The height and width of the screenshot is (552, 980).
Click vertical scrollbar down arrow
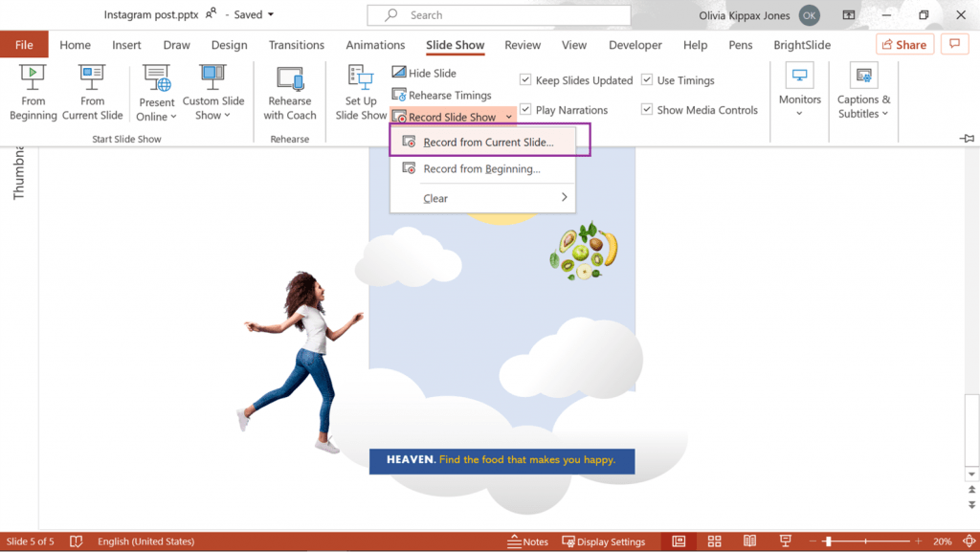point(971,475)
